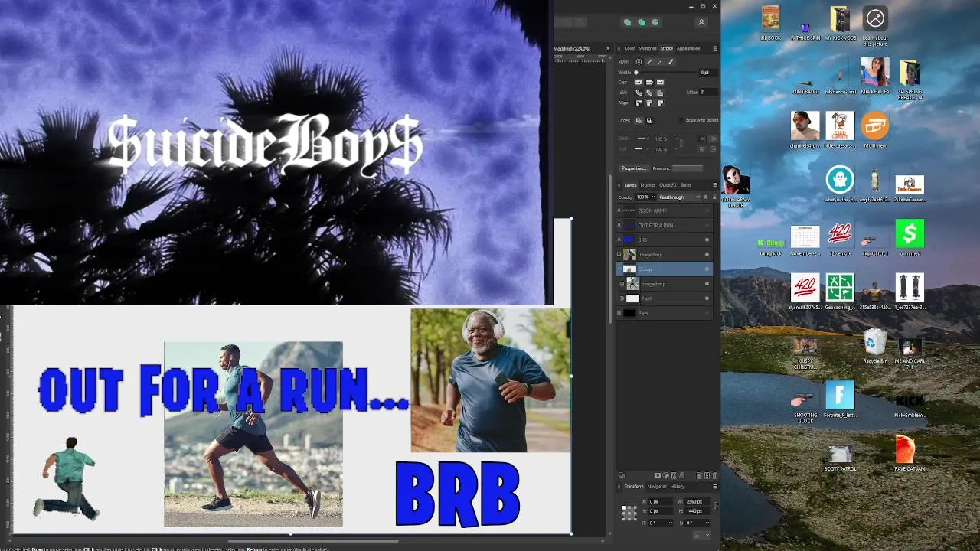Click the Width value field

coord(708,73)
